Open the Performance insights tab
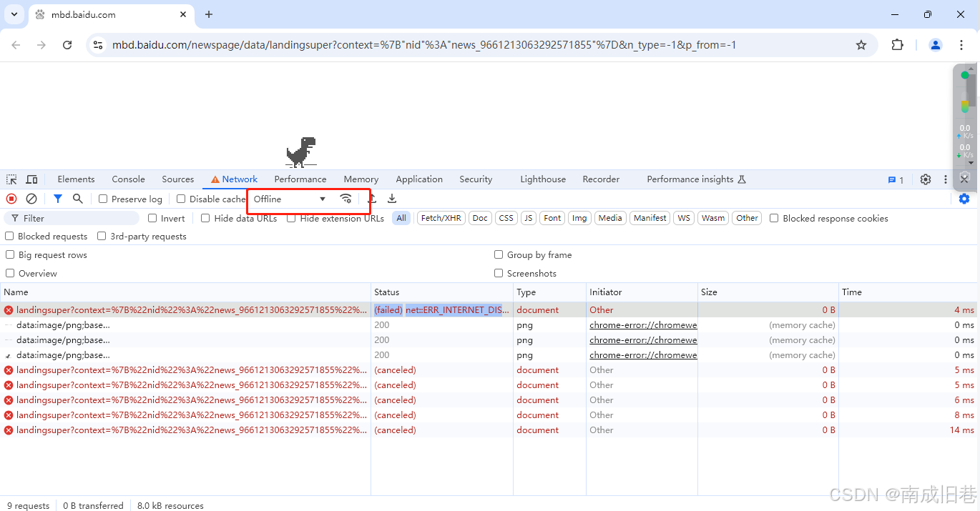This screenshot has height=511, width=980. coord(689,179)
